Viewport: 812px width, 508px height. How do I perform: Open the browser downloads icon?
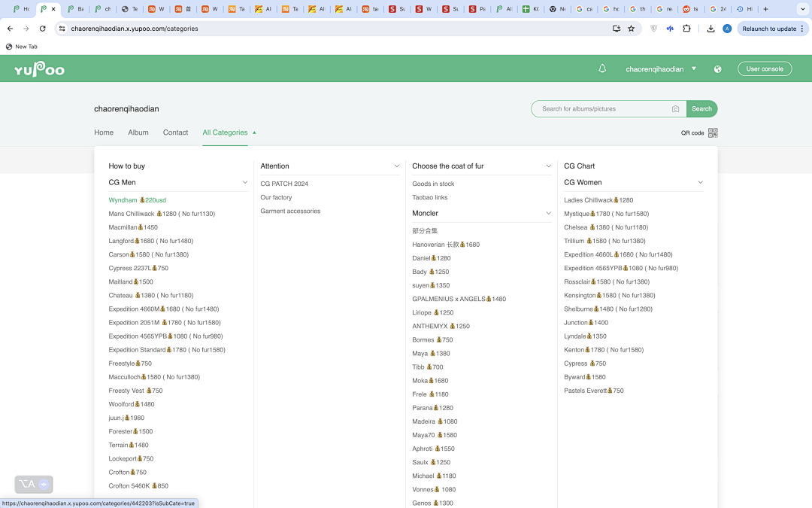click(710, 29)
